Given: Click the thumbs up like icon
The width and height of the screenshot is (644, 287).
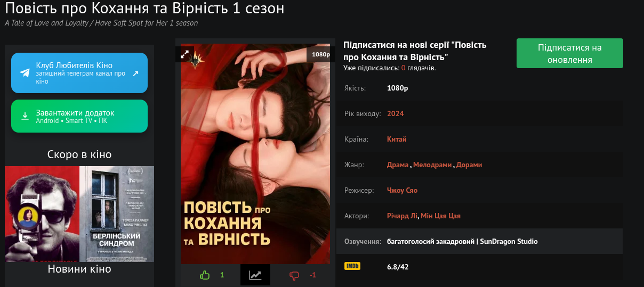Looking at the screenshot, I should click(205, 275).
